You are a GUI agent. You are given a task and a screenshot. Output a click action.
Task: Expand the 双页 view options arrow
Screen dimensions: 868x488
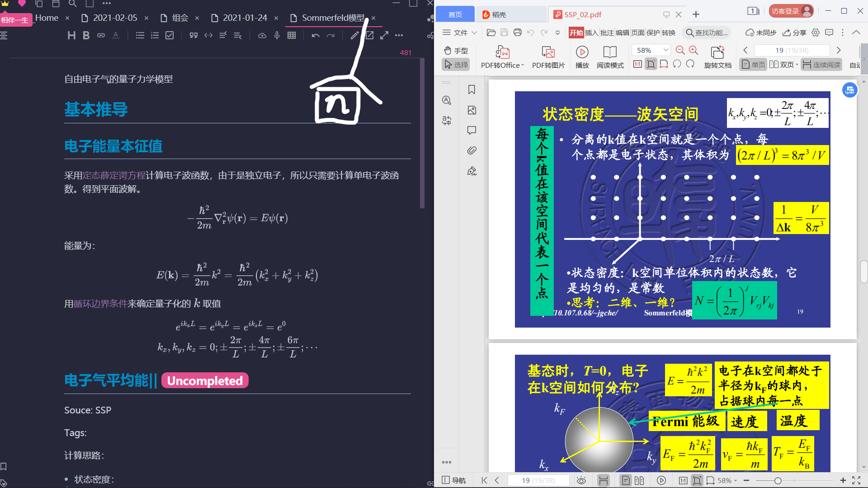(x=797, y=65)
